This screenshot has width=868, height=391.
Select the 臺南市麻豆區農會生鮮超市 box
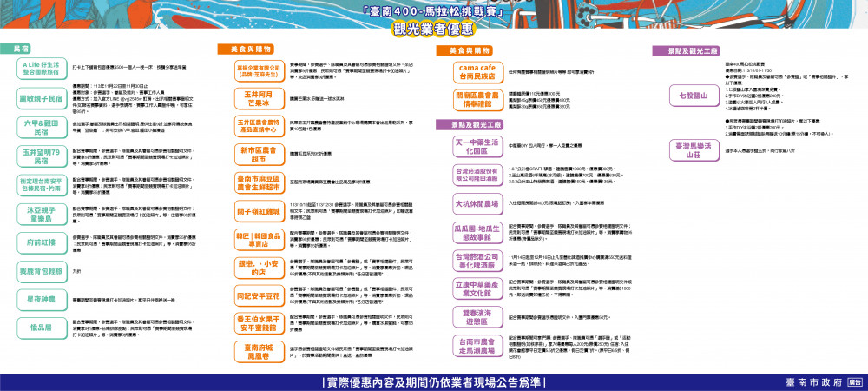pos(259,182)
